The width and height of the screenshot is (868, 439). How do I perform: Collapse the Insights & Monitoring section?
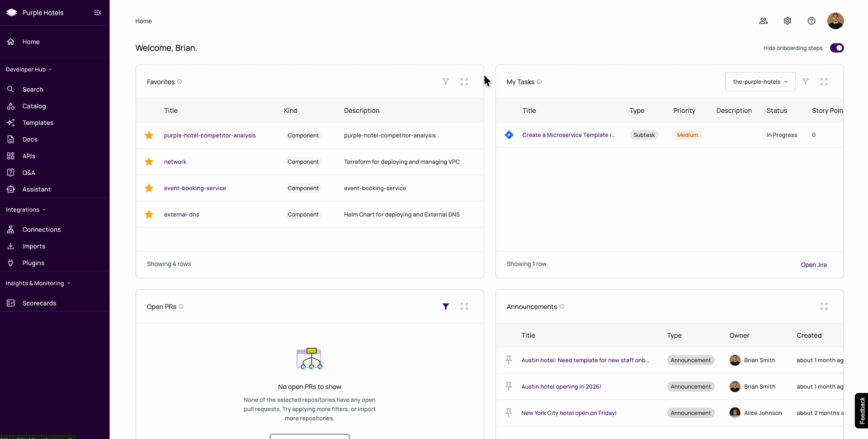(38, 283)
